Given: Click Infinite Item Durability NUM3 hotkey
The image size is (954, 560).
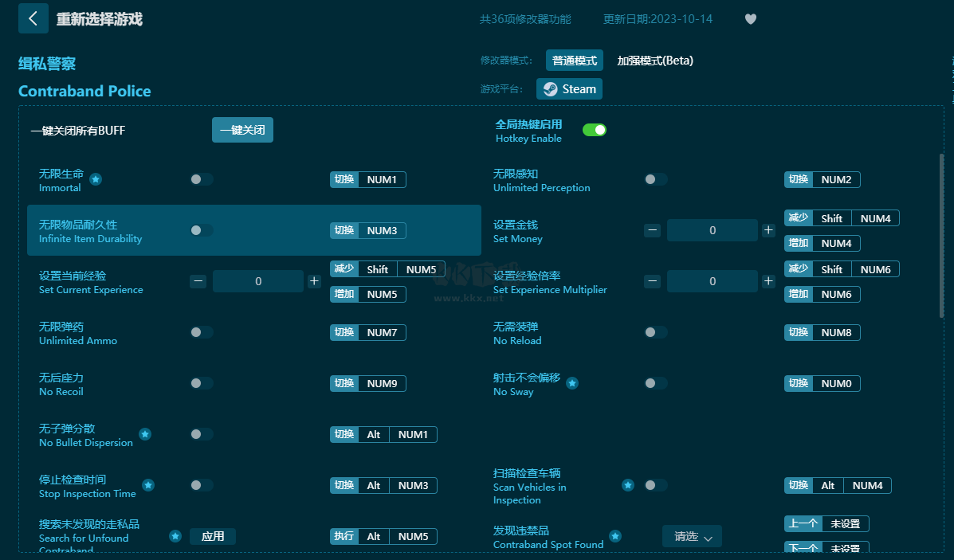Looking at the screenshot, I should 368,230.
